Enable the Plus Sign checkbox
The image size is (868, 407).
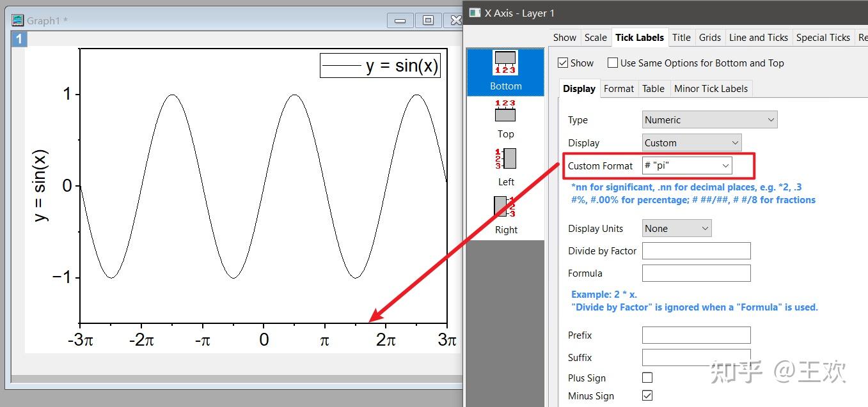[x=647, y=378]
